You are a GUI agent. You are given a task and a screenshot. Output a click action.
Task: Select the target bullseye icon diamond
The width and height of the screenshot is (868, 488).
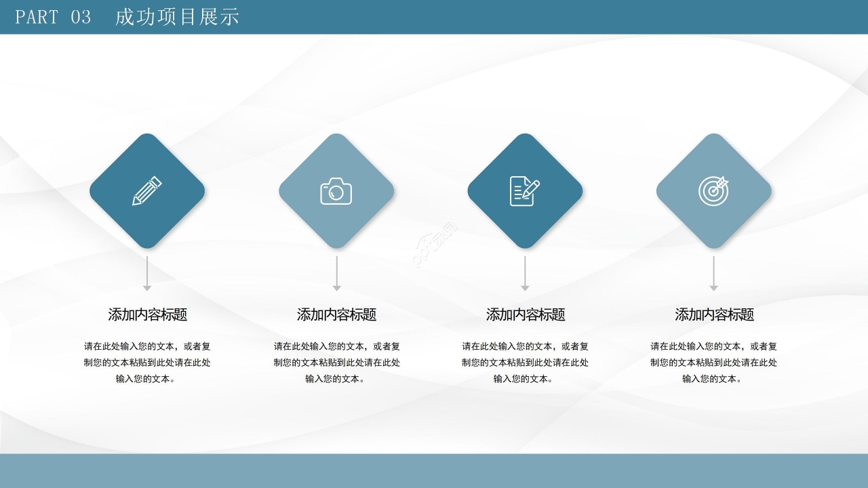click(713, 191)
